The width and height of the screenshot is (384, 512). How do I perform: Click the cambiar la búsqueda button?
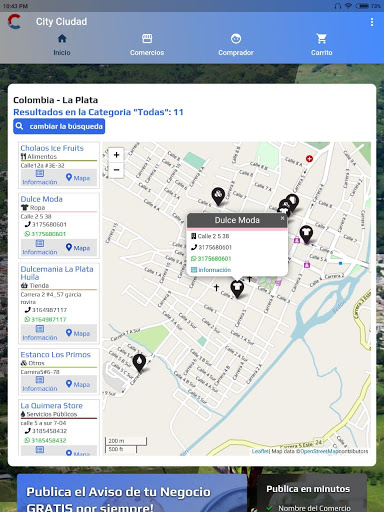tap(59, 126)
